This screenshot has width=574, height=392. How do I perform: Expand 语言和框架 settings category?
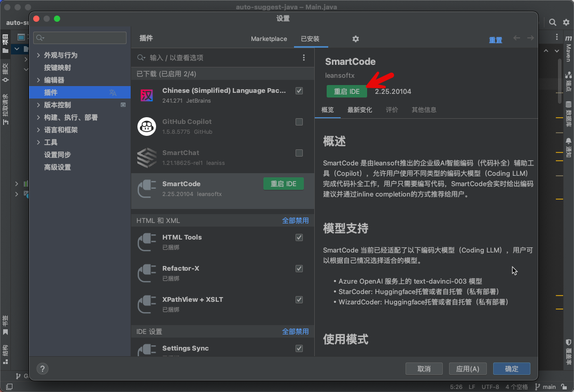pyautogui.click(x=38, y=130)
